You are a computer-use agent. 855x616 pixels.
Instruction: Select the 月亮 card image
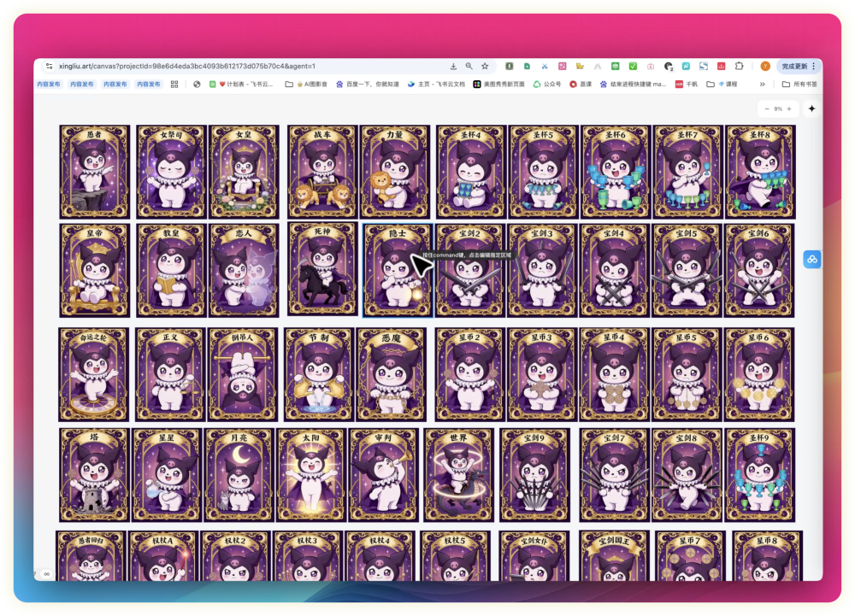[x=239, y=475]
